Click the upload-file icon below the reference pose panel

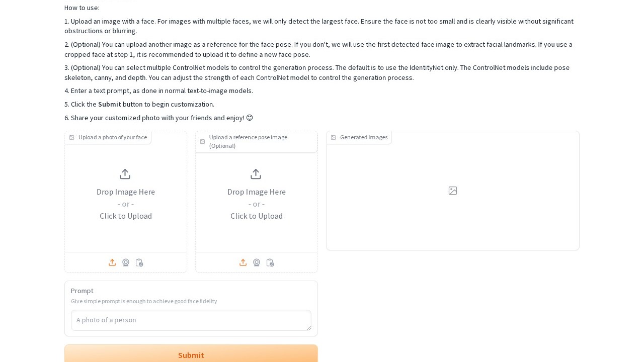point(243,262)
